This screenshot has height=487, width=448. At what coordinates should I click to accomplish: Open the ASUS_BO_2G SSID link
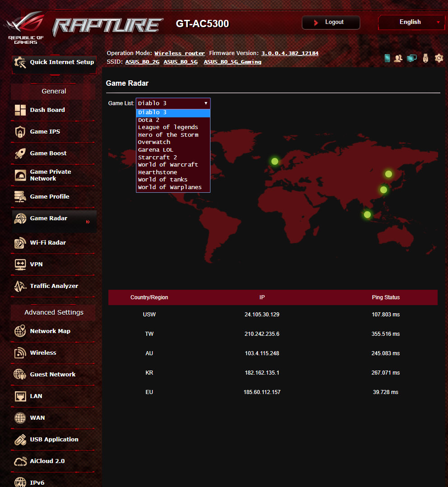[x=142, y=62]
